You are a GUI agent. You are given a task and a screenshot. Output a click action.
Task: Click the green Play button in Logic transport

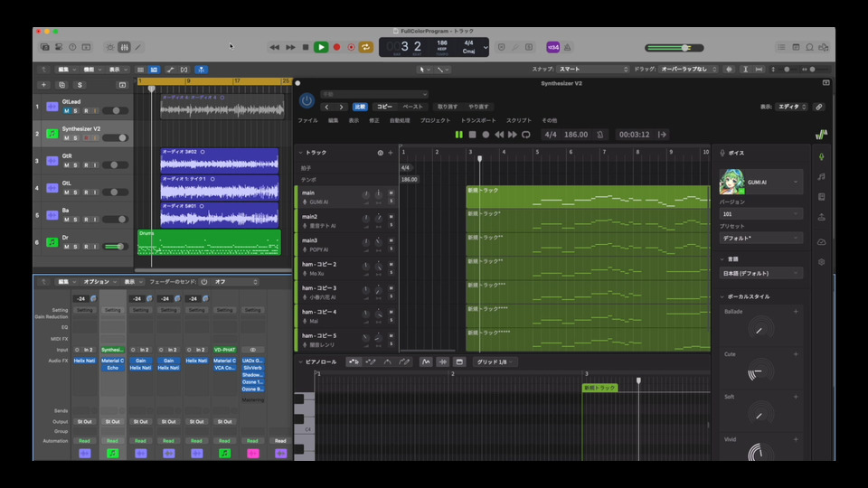pyautogui.click(x=320, y=47)
